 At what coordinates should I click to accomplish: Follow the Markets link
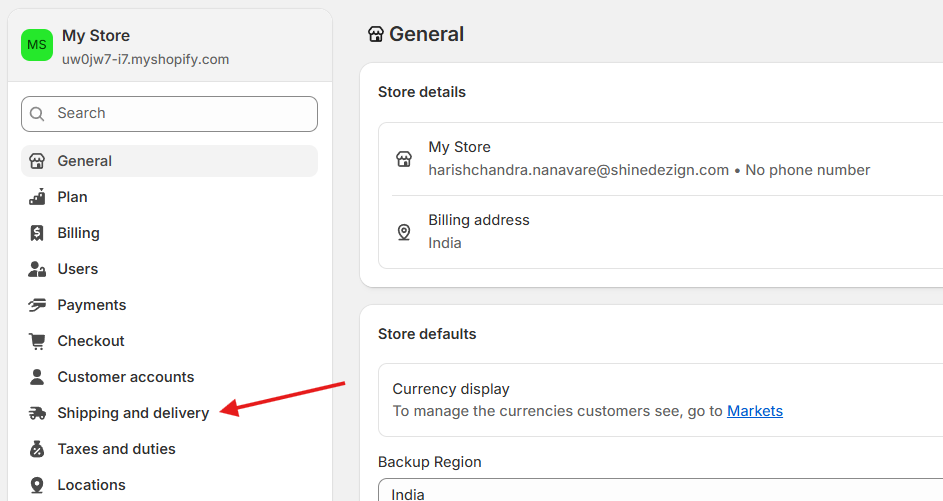[755, 411]
